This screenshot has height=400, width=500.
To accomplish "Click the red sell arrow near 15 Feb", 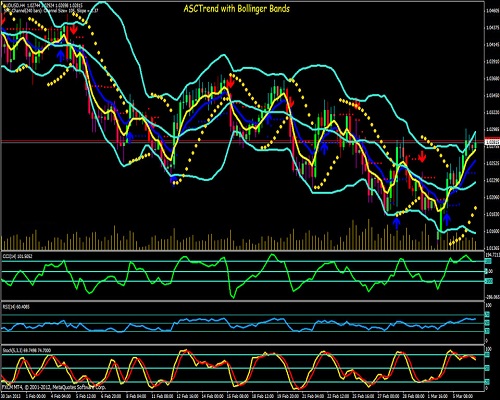I will 230,82.
